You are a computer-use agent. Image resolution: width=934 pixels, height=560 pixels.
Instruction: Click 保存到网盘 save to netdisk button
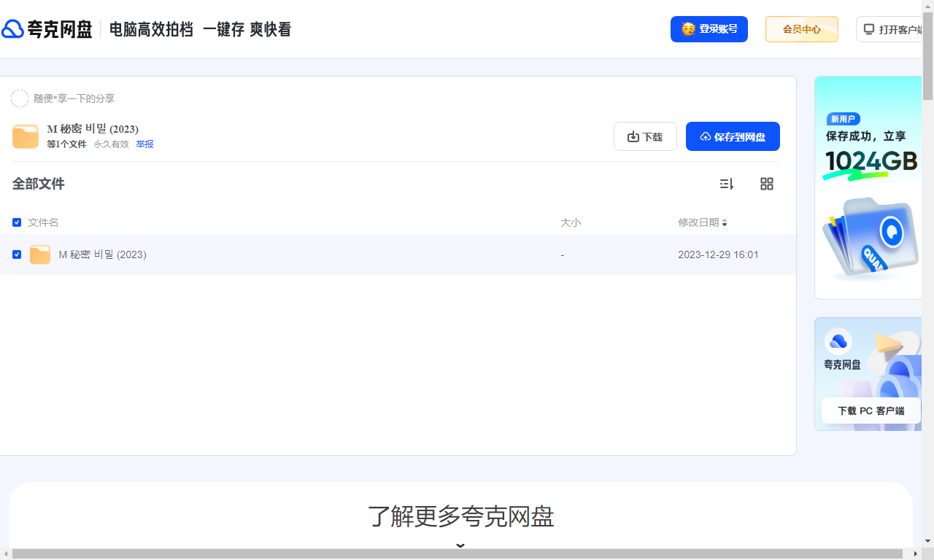733,136
